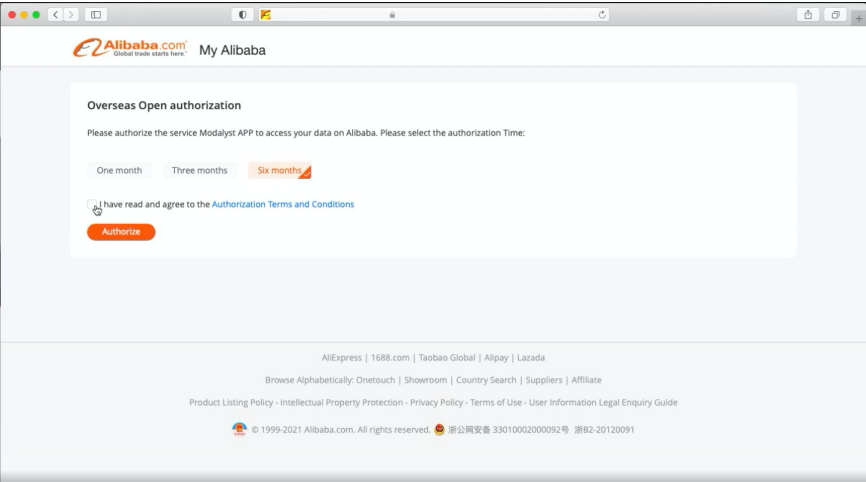Open Intellectual Property Protection link

(x=341, y=402)
